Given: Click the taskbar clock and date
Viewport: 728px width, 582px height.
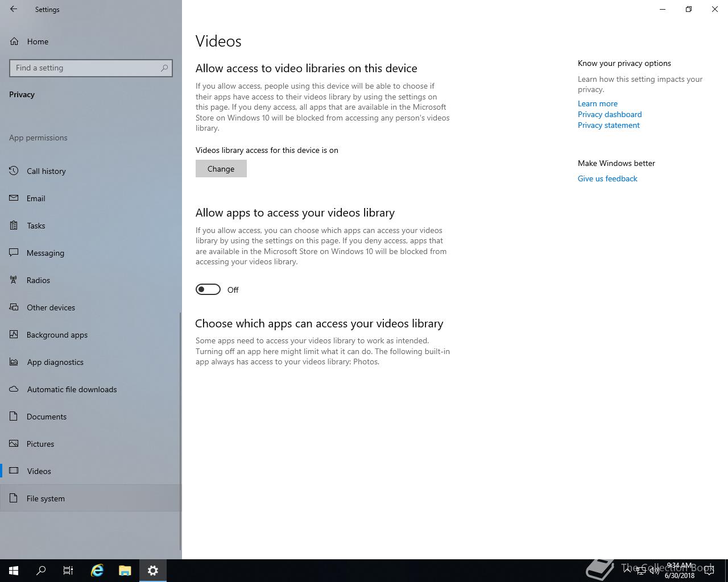Looking at the screenshot, I should click(680, 571).
